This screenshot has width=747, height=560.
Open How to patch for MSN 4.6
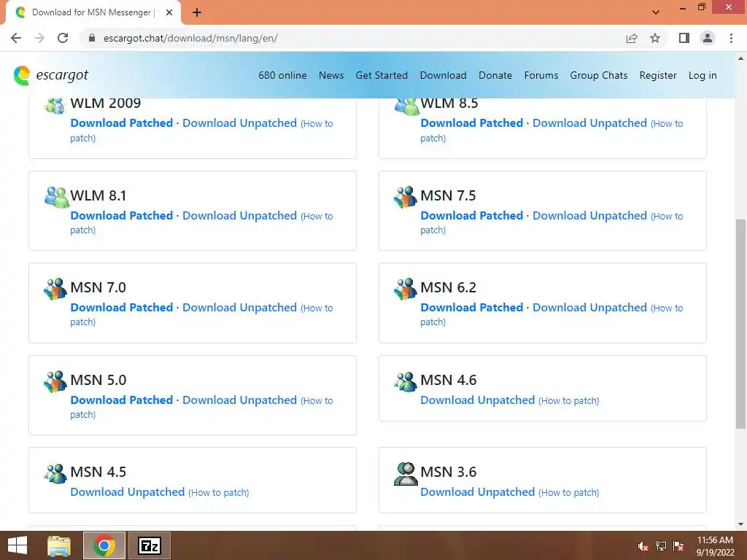[x=569, y=400]
